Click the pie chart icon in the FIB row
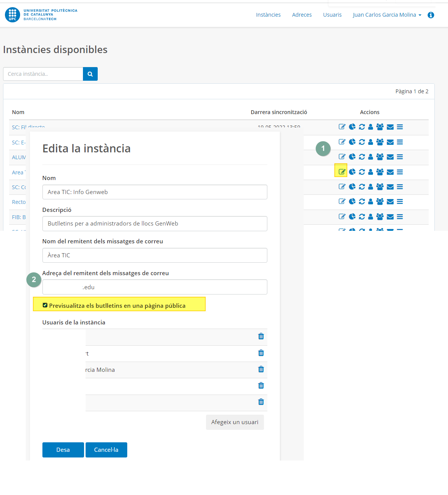Viewport: 448px width, 495px height. (352, 217)
